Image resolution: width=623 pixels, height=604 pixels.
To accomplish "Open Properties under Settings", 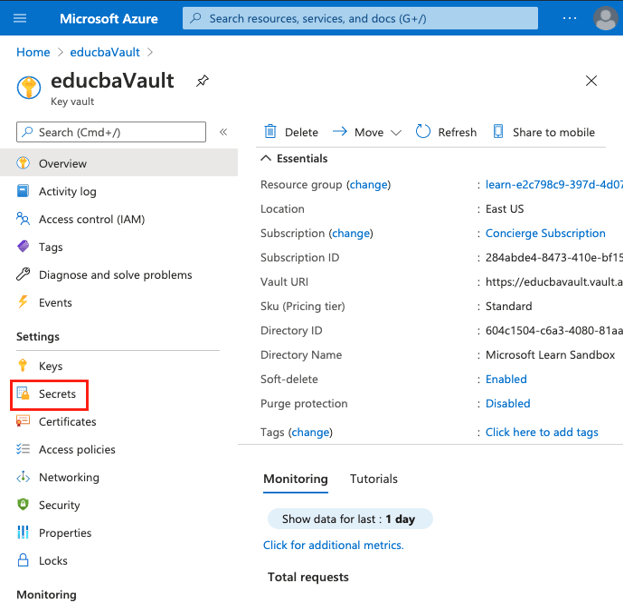I will [x=65, y=533].
